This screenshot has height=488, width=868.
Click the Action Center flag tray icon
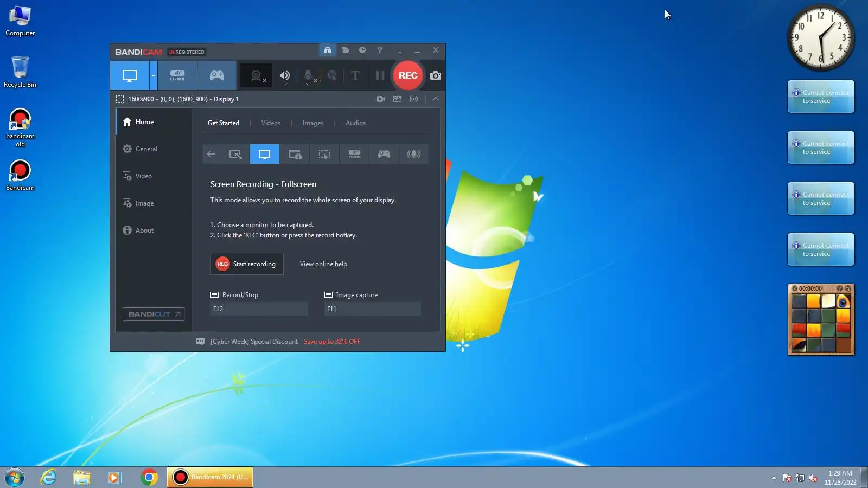point(787,478)
